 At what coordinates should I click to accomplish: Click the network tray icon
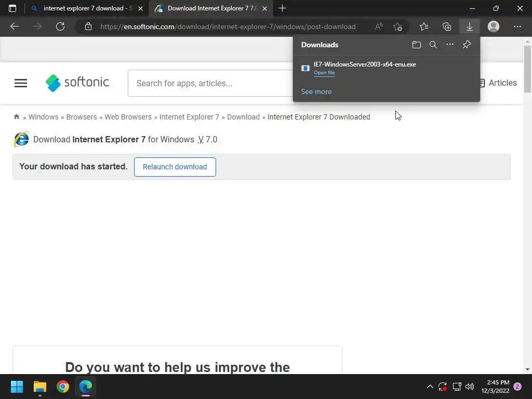(x=457, y=387)
